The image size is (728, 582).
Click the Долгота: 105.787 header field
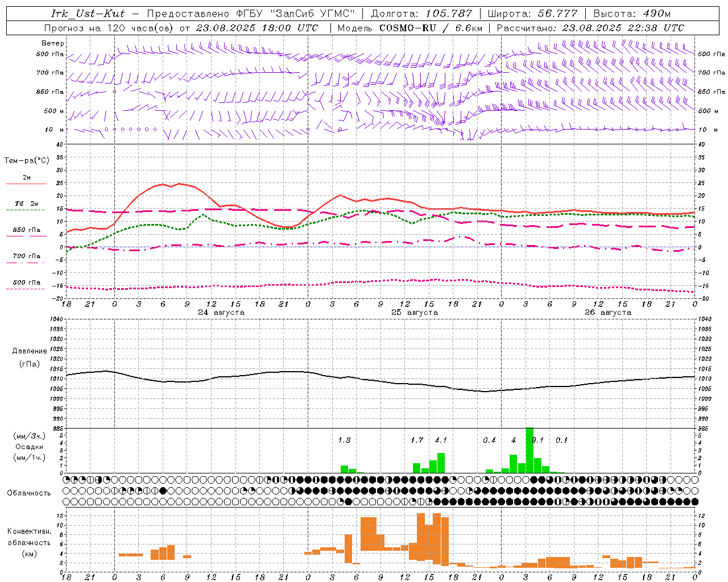pos(421,14)
